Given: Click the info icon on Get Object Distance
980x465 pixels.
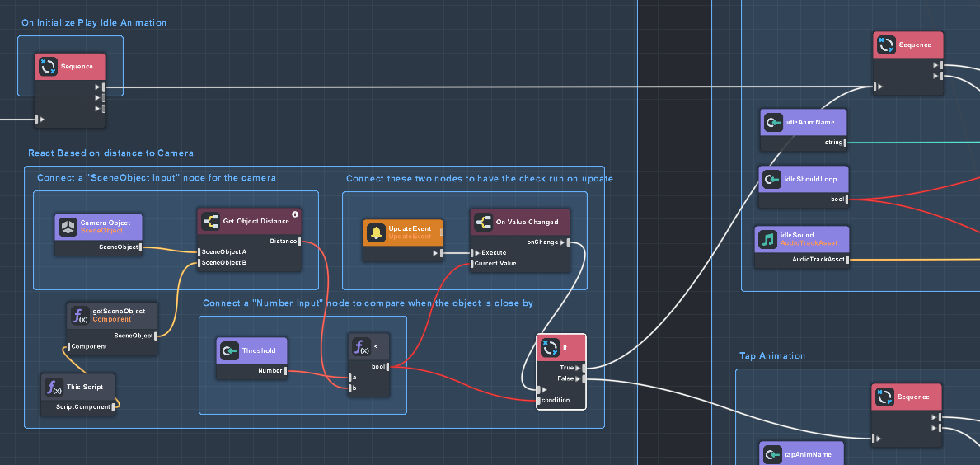Looking at the screenshot, I should (295, 214).
